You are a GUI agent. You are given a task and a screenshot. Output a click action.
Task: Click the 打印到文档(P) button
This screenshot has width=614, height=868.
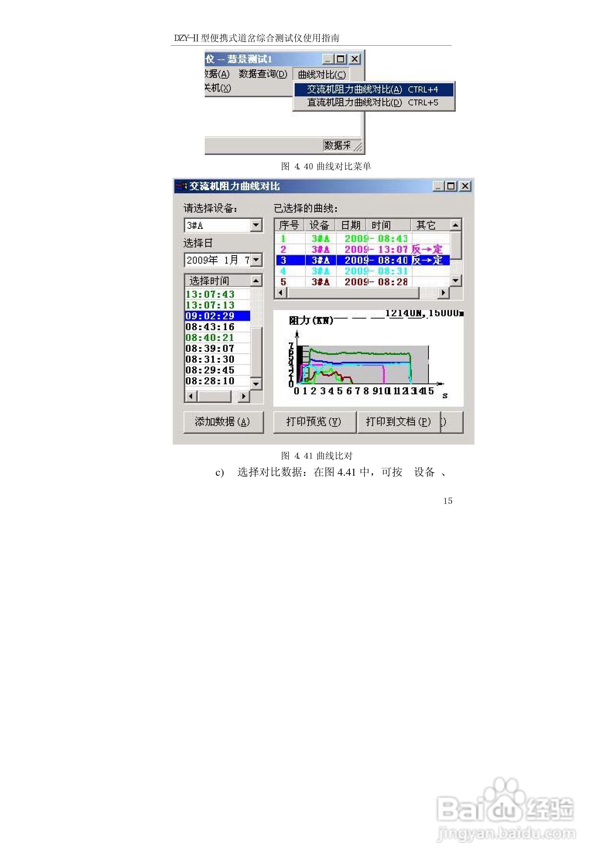pyautogui.click(x=398, y=422)
